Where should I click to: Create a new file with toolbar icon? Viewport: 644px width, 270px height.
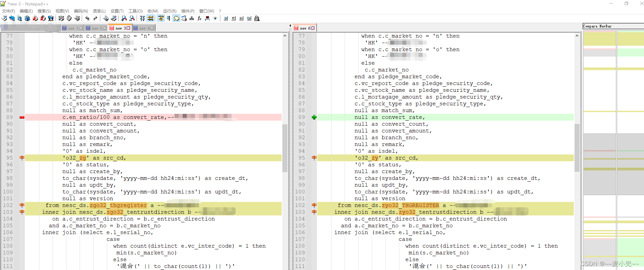4,18
